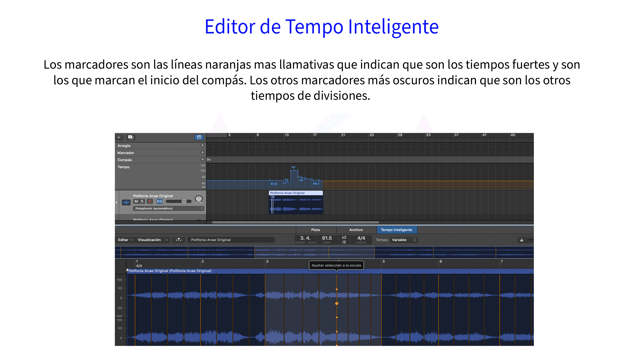Solo the Polifonia Anae Original track
The width and height of the screenshot is (644, 362).
pyautogui.click(x=142, y=201)
